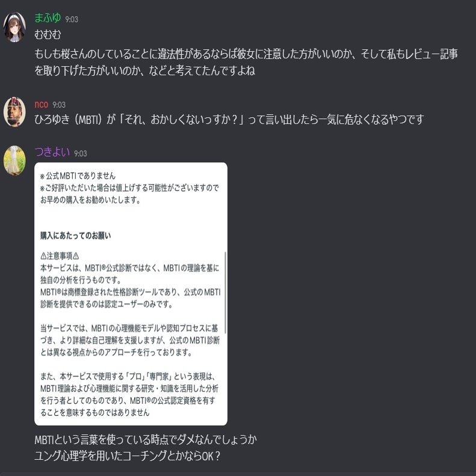Screen dimensions: 476x476
Task: Click the purple つきよい username
Action: coord(52,152)
